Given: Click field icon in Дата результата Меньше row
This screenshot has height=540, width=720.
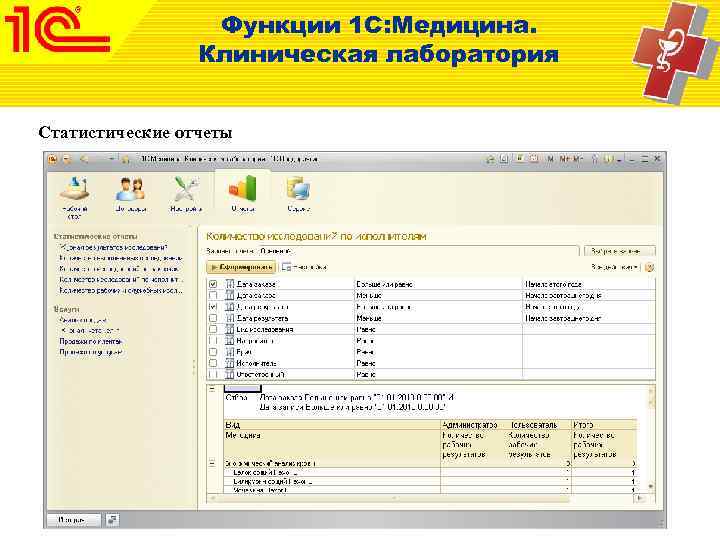Looking at the screenshot, I should tap(230, 318).
